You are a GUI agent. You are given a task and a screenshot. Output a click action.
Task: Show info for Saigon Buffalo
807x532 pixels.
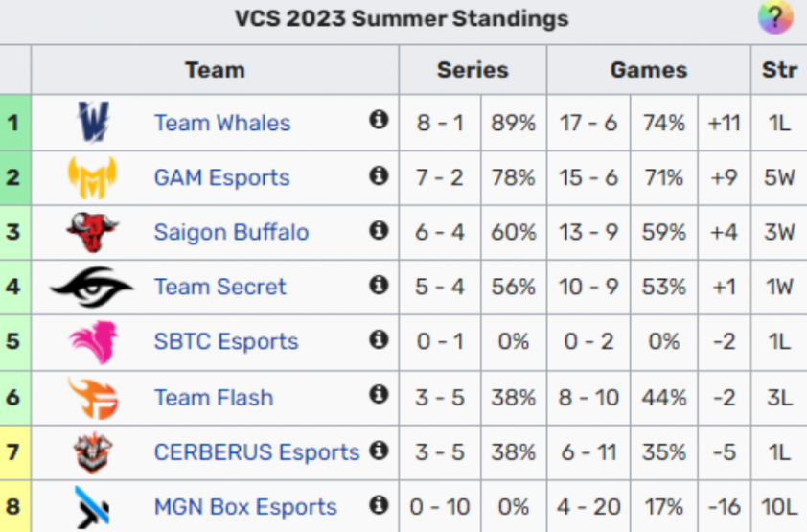pos(379,230)
